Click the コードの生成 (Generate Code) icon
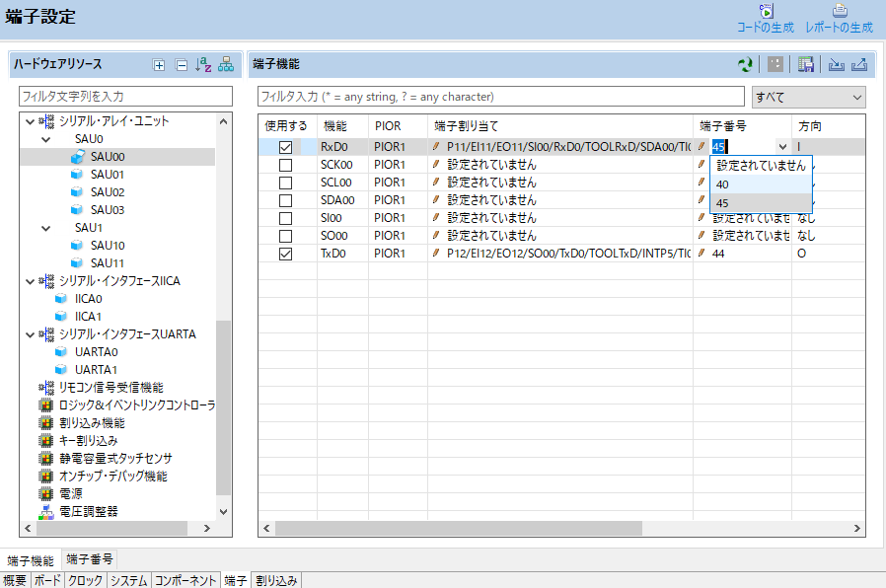This screenshot has height=588, width=886. tap(766, 12)
